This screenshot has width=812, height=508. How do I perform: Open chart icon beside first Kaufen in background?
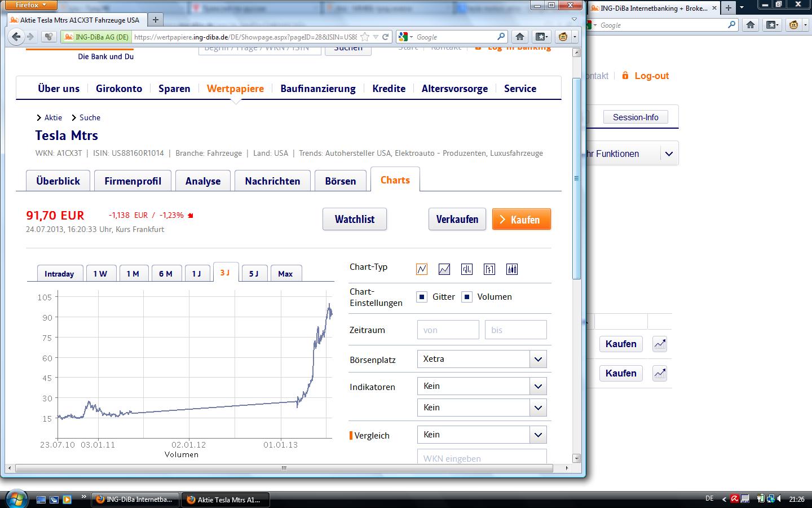coord(660,344)
